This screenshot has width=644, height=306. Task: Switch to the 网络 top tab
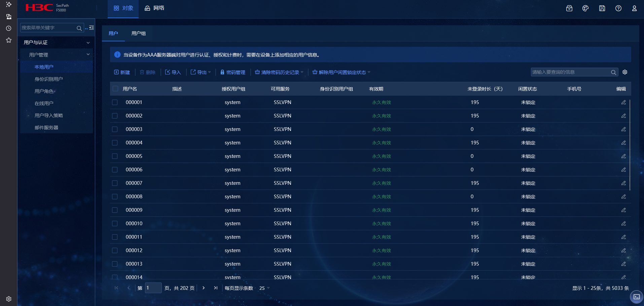pyautogui.click(x=154, y=8)
